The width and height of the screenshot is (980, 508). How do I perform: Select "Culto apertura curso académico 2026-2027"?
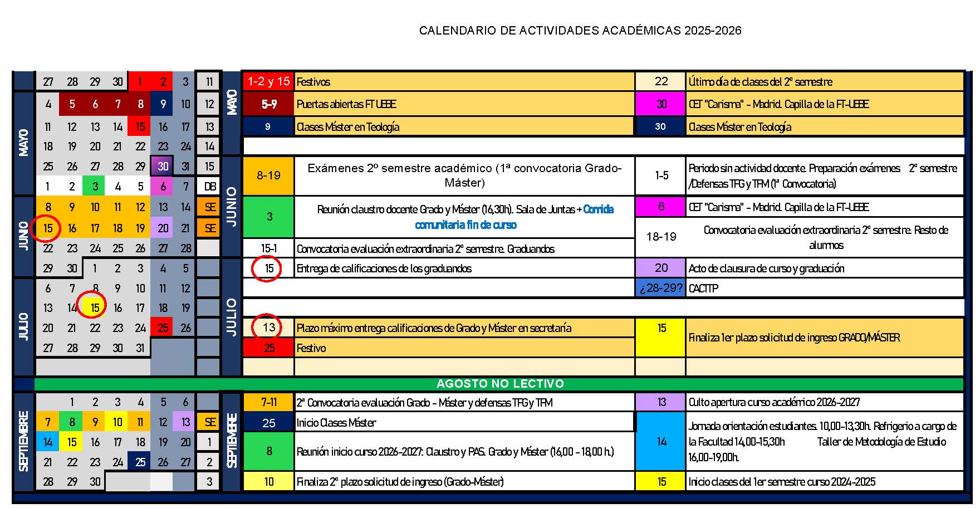(774, 402)
